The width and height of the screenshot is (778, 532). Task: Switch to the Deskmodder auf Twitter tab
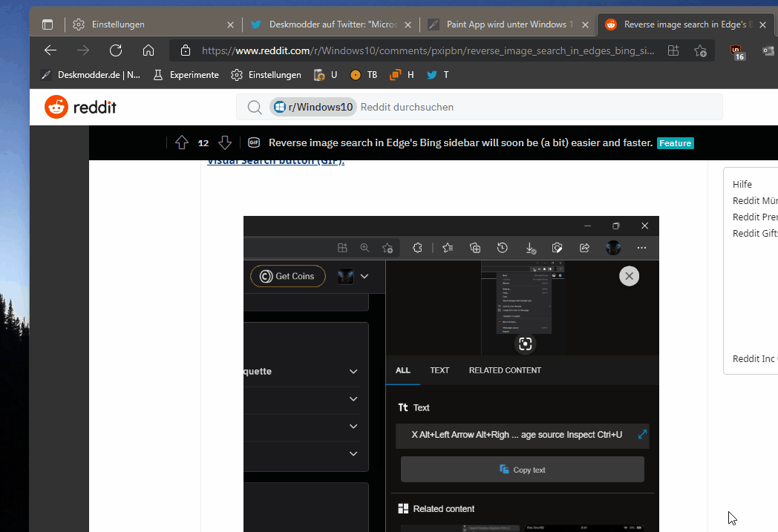330,24
